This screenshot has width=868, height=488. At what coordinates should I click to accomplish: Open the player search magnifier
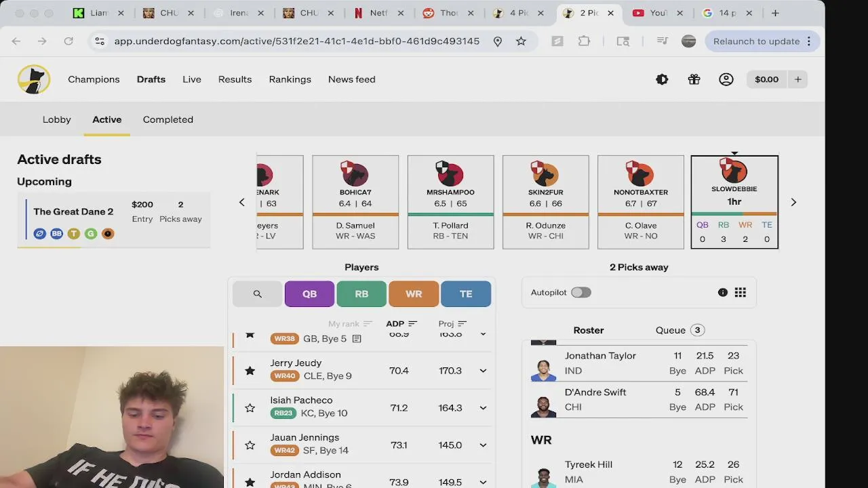coord(258,293)
